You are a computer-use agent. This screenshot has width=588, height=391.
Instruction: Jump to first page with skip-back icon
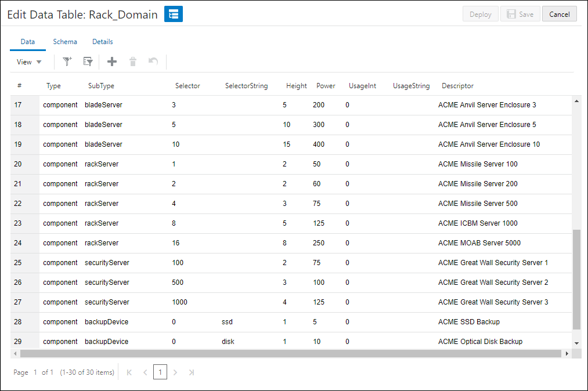(129, 372)
